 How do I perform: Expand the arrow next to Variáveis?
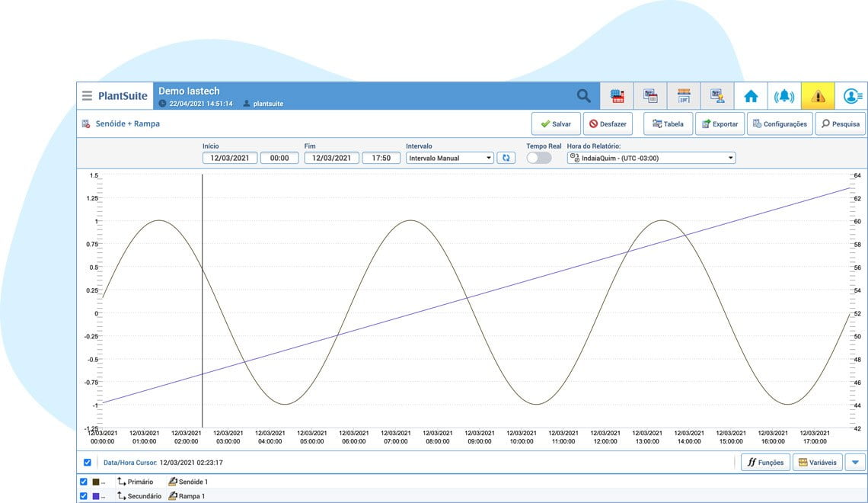[855, 462]
